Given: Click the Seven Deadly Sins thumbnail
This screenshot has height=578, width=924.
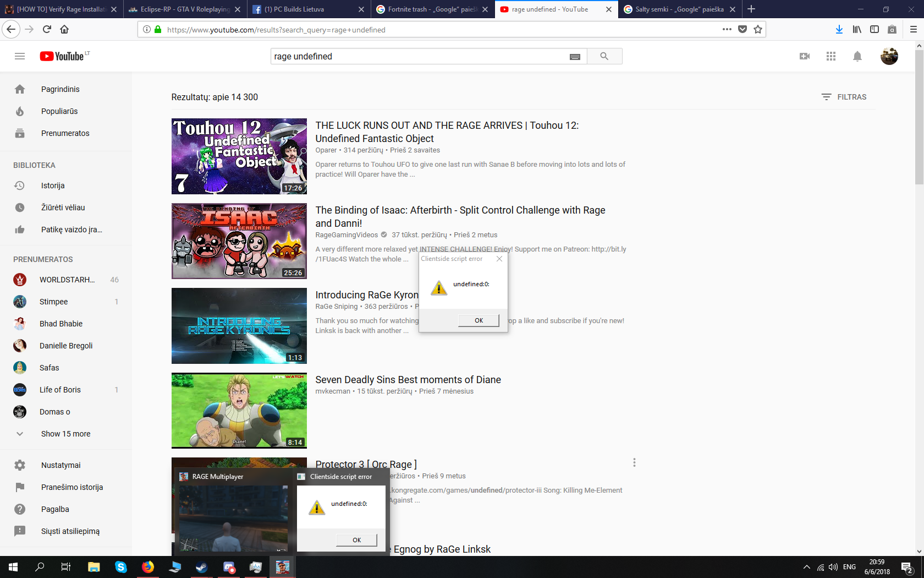Looking at the screenshot, I should point(239,411).
